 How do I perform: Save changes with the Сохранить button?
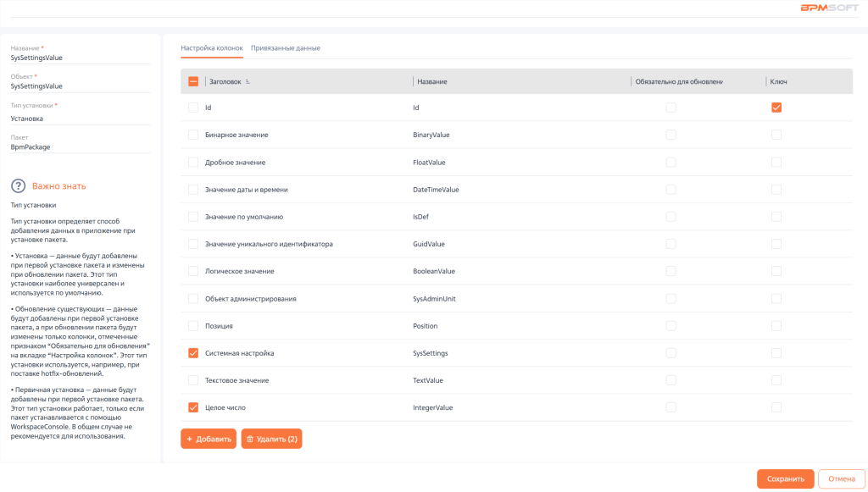pyautogui.click(x=785, y=478)
